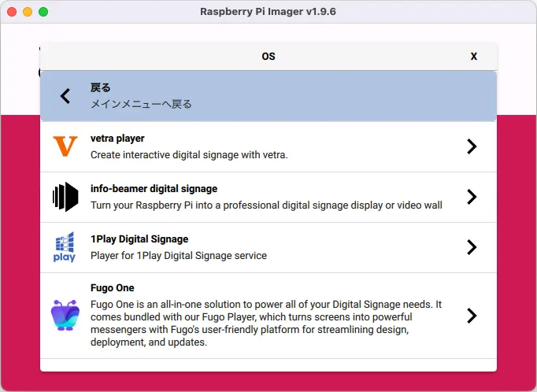Image resolution: width=537 pixels, height=392 pixels.
Task: Click the green zoom window button
Action: pos(43,12)
